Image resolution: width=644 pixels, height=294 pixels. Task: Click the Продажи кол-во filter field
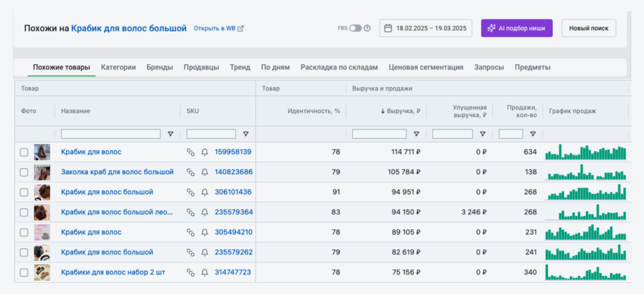pyautogui.click(x=511, y=134)
